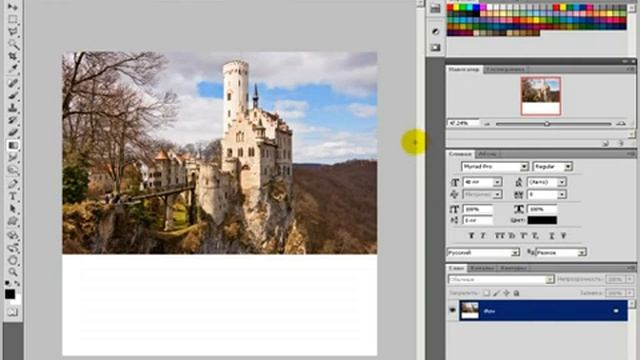Screen dimensions: 640x360
Task: Open the leading (Авто) dropdown
Action: [562, 182]
